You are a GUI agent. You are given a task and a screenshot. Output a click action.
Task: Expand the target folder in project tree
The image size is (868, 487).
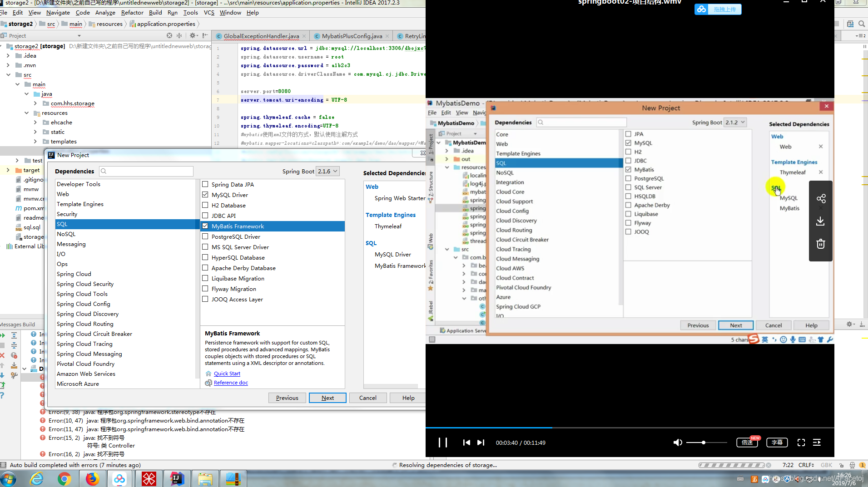8,170
